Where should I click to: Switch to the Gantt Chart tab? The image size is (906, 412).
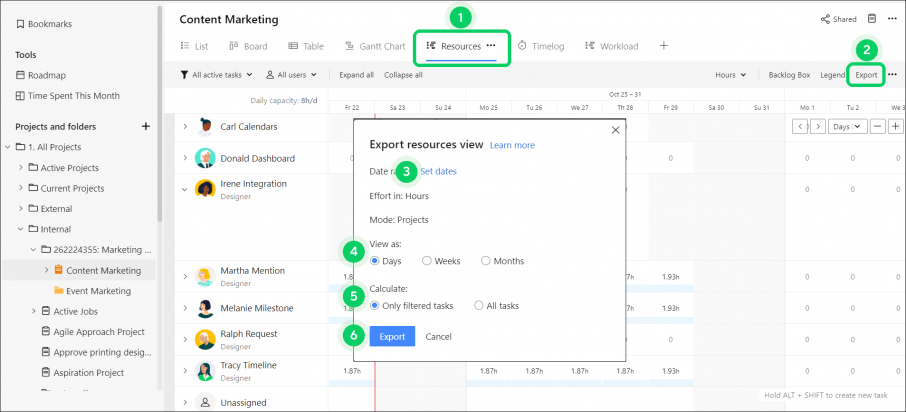coord(375,46)
